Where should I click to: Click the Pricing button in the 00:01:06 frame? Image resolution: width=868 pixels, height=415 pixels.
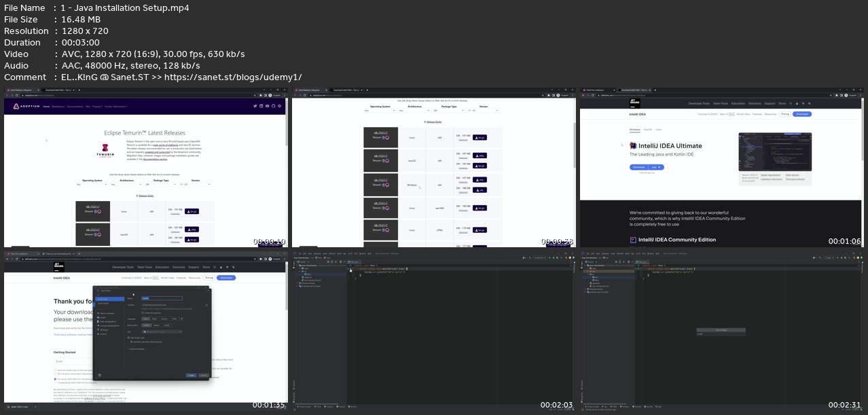click(784, 114)
